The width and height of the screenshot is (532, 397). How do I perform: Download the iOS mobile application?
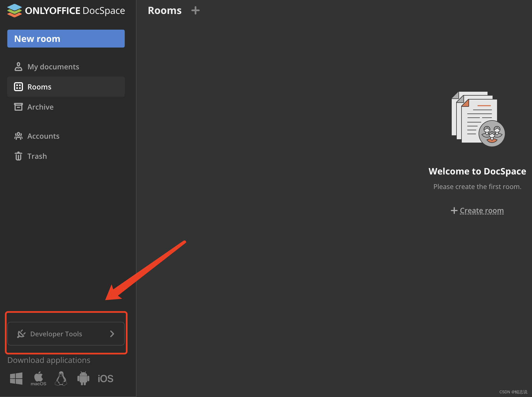(x=105, y=379)
